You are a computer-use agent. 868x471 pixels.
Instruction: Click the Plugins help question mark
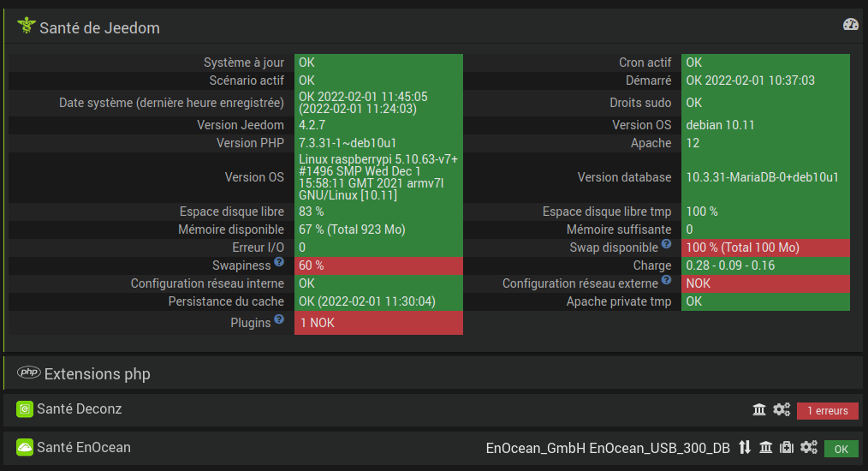click(279, 320)
